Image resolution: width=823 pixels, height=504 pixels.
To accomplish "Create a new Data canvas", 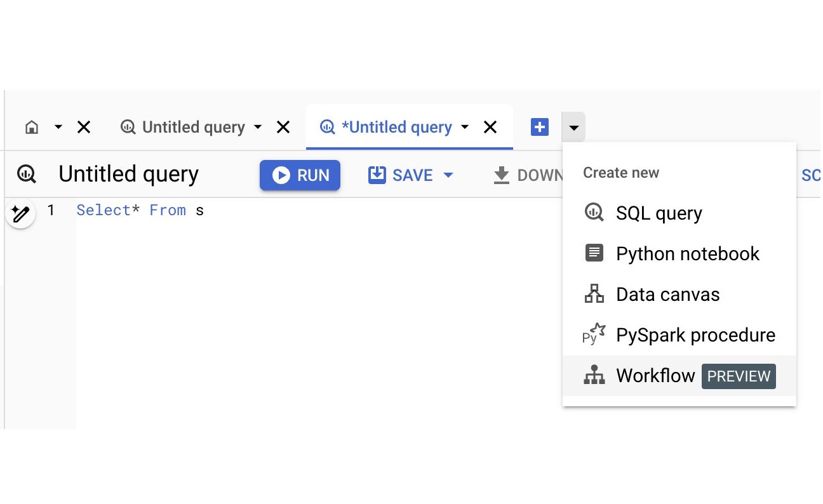I will [667, 294].
